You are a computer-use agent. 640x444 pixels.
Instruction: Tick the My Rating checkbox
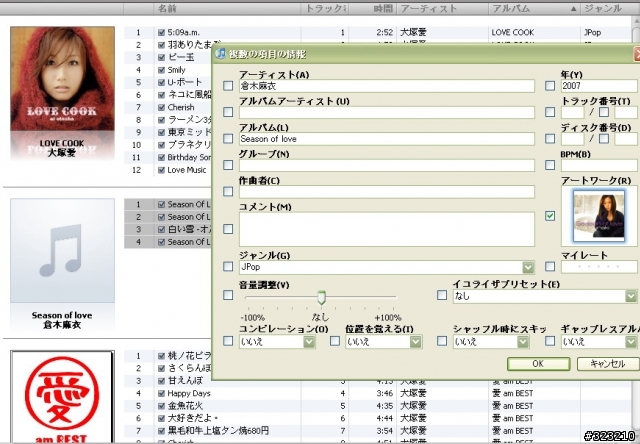pyautogui.click(x=550, y=266)
